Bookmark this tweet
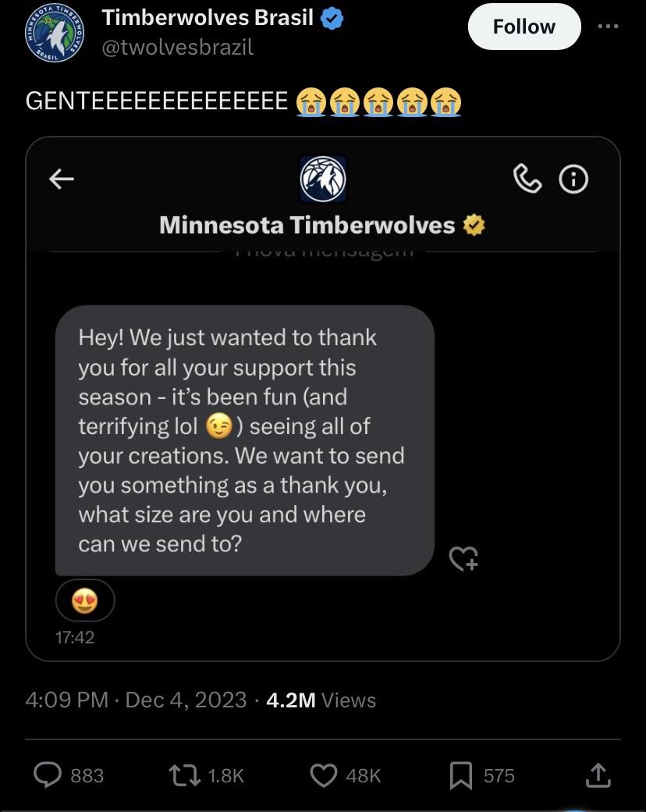The width and height of the screenshot is (646, 812). (x=462, y=775)
